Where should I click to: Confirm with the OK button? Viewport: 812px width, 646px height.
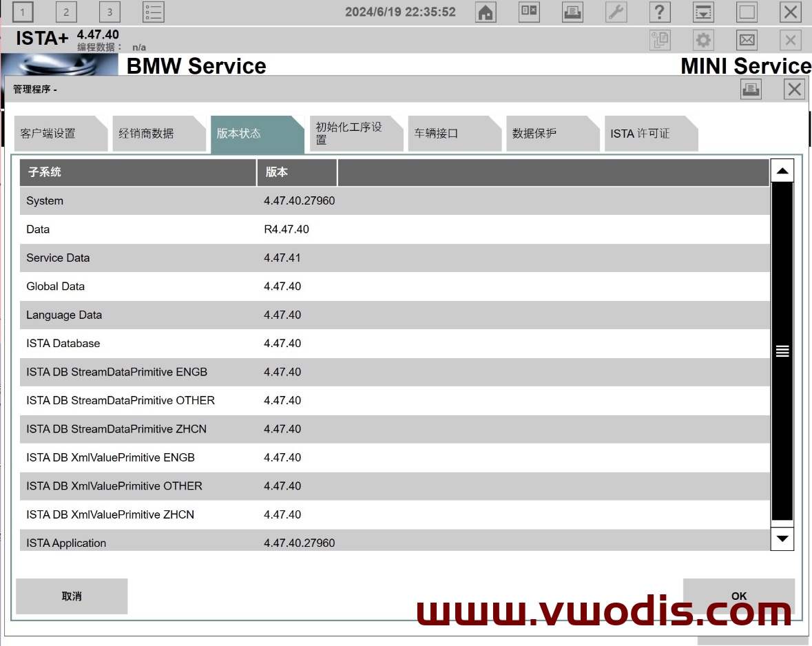tap(739, 596)
